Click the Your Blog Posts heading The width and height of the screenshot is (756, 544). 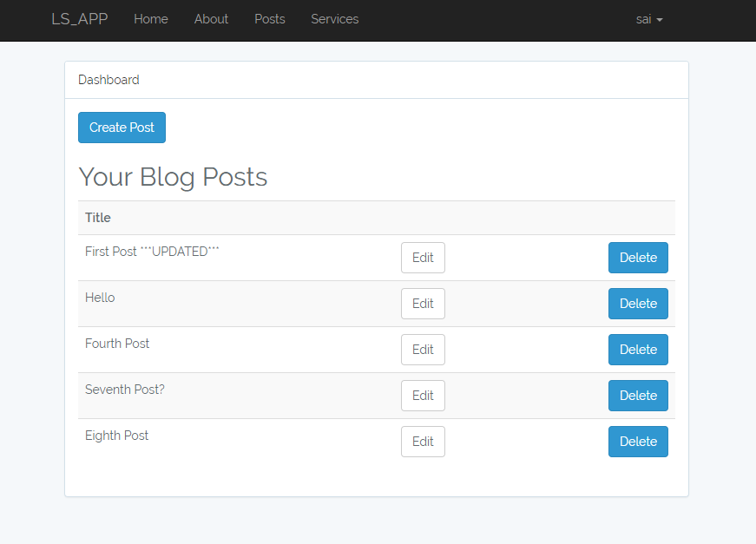coord(173,177)
